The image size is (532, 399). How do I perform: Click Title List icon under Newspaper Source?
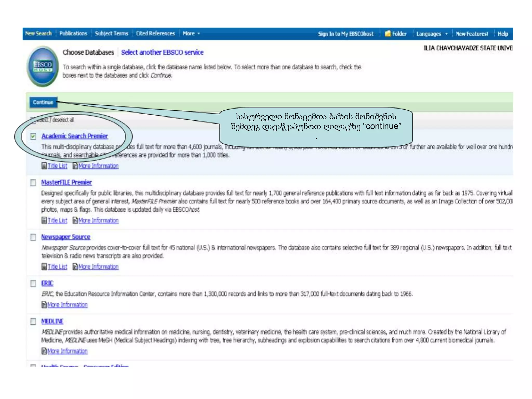(44, 267)
